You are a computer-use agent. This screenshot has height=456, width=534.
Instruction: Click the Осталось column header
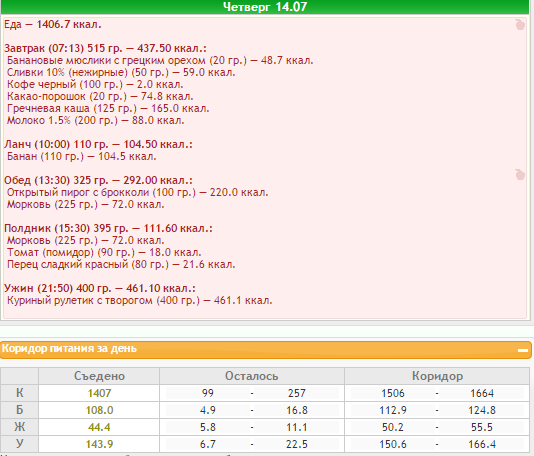click(x=252, y=376)
